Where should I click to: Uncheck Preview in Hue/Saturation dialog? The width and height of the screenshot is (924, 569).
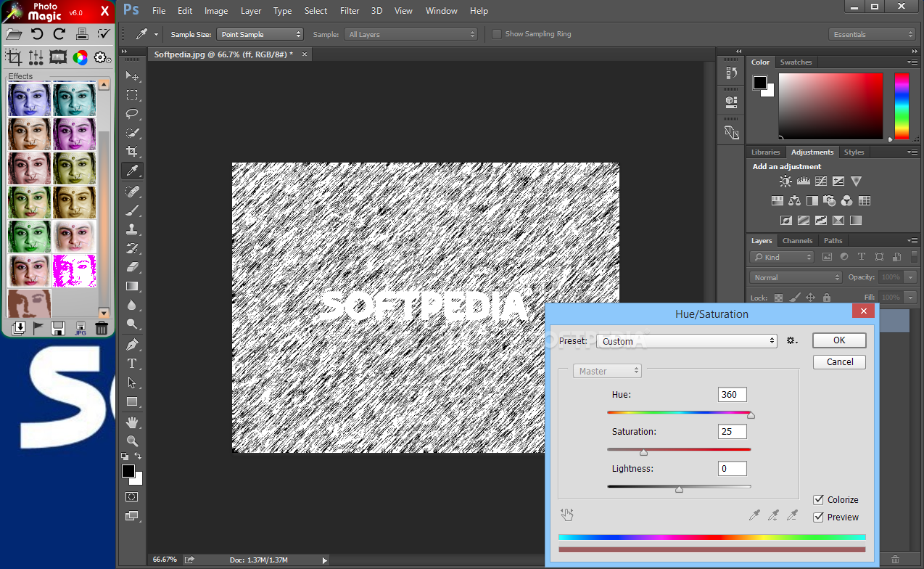click(x=818, y=517)
